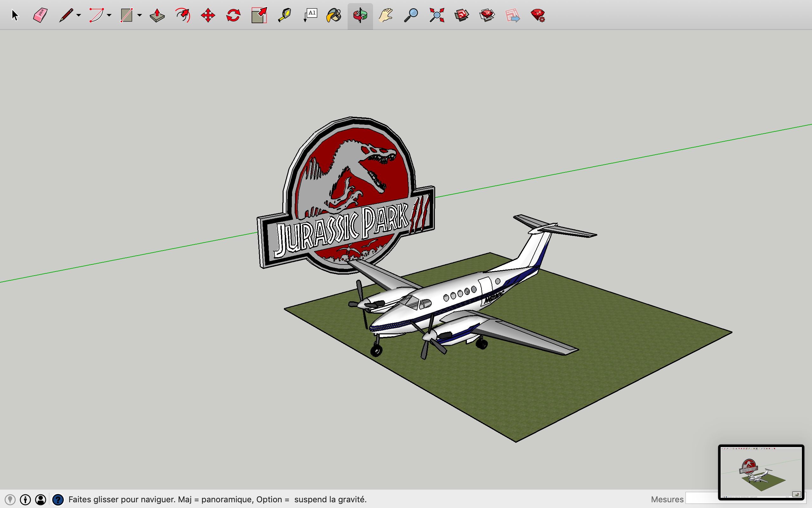Viewport: 812px width, 508px height.
Task: Pick the Arc drawing tool
Action: click(x=97, y=16)
